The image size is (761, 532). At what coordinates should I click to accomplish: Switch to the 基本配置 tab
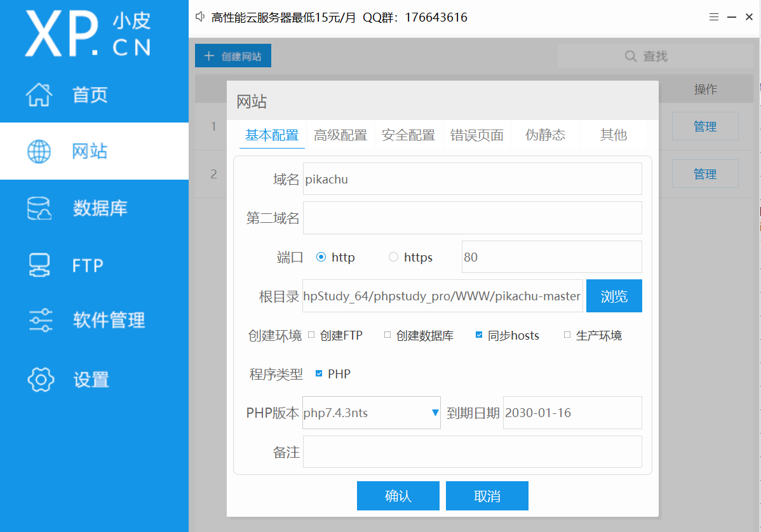pyautogui.click(x=272, y=135)
